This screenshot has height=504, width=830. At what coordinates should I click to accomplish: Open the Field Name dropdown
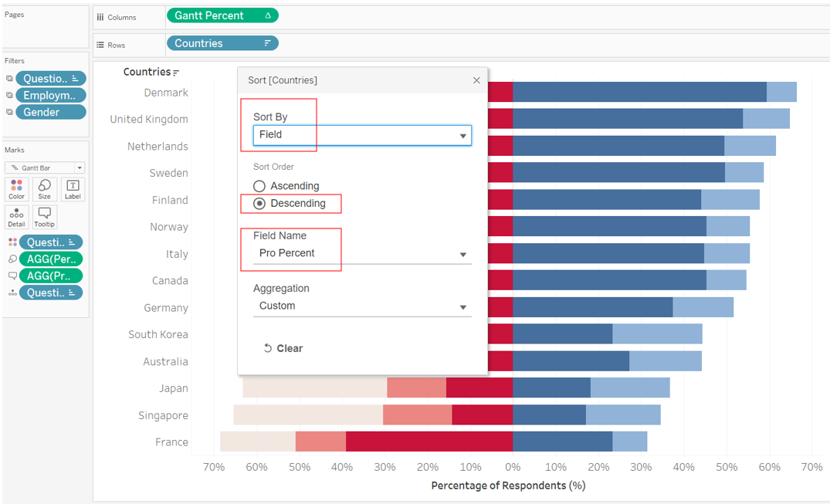click(361, 254)
